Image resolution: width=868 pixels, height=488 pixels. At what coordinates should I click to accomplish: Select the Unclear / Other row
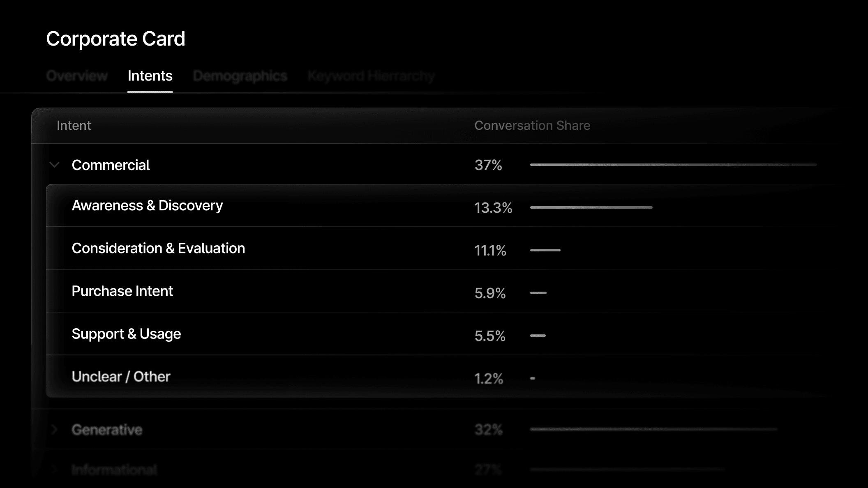pyautogui.click(x=121, y=376)
